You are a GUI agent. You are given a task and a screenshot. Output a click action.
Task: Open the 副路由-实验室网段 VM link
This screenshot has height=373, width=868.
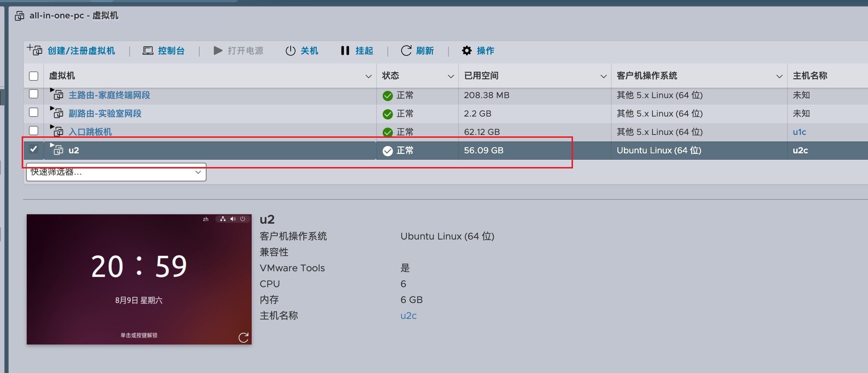[x=105, y=114]
